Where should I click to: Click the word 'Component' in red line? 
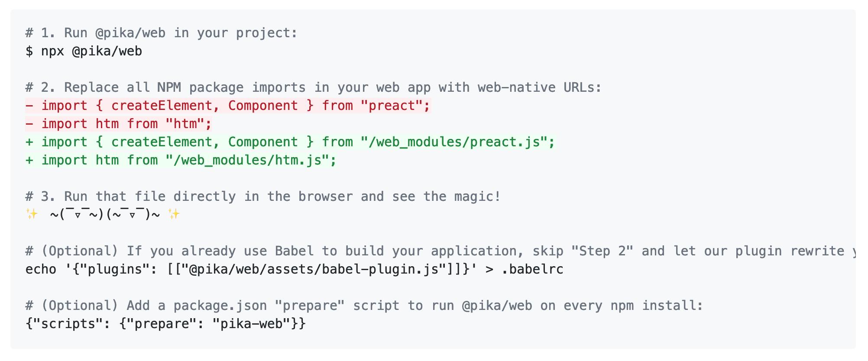click(x=263, y=106)
